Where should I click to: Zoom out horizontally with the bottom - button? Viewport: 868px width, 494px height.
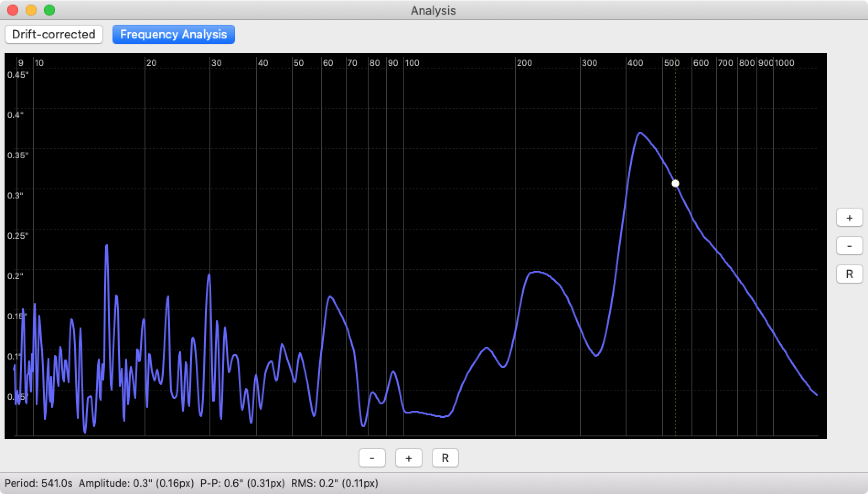[x=372, y=458]
